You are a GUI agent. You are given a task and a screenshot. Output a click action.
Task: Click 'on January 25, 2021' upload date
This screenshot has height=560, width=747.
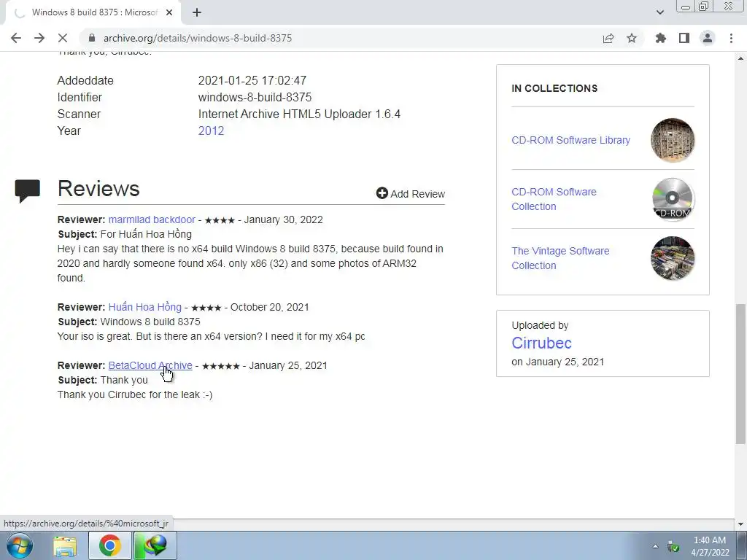(x=558, y=362)
